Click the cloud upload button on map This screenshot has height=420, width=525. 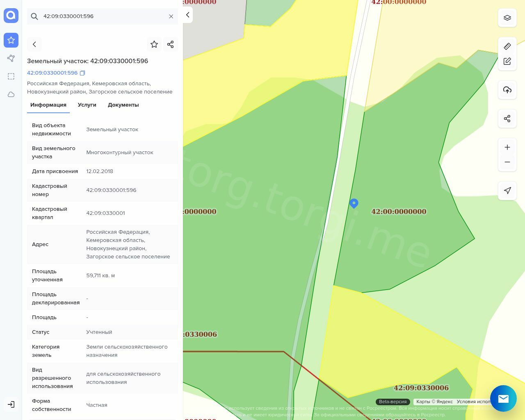(x=507, y=90)
